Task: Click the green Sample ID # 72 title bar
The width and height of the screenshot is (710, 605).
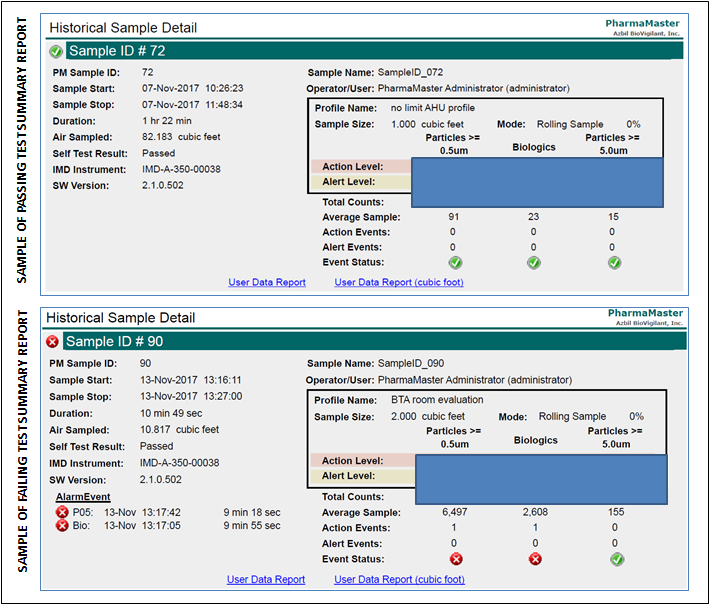Action: 370,51
